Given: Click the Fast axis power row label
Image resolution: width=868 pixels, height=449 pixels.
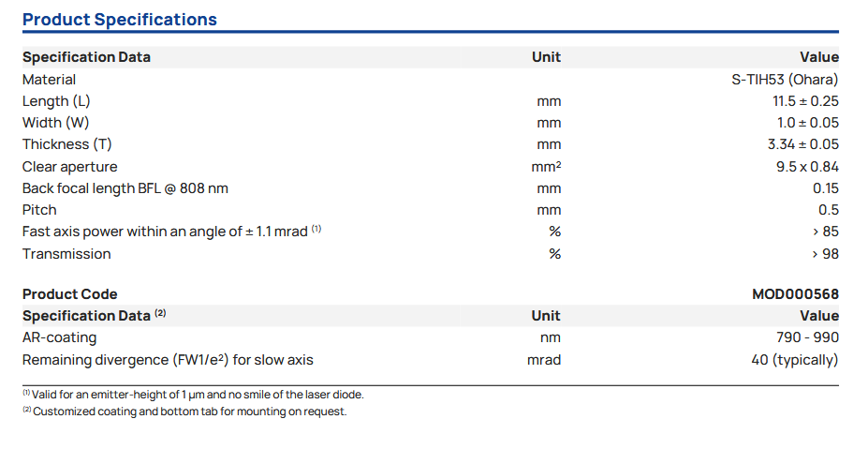Looking at the screenshot, I should pos(165,232).
